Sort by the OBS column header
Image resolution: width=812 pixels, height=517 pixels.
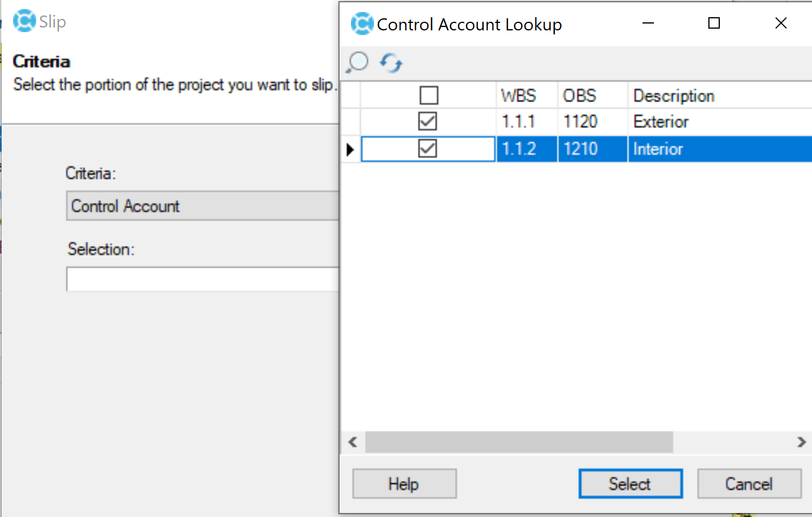pyautogui.click(x=593, y=95)
